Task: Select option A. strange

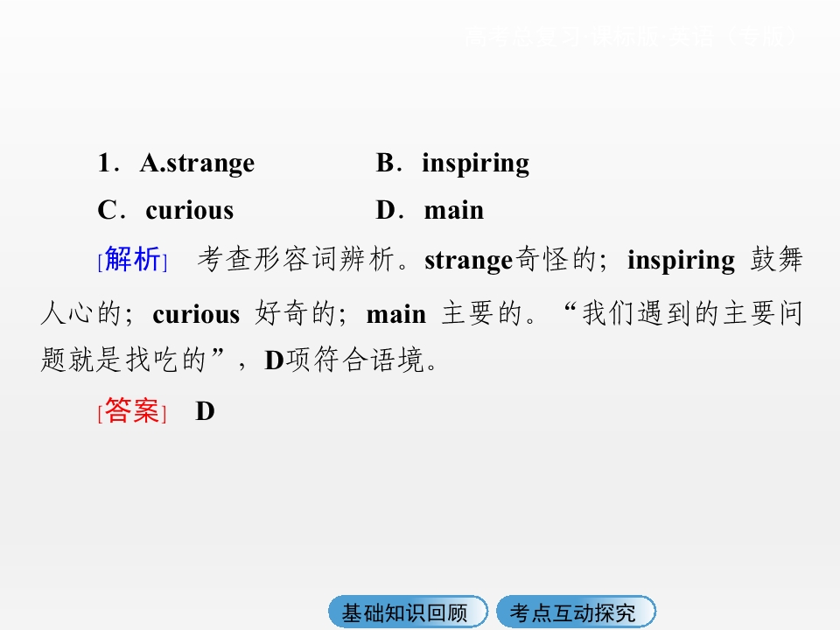Action: 197,163
